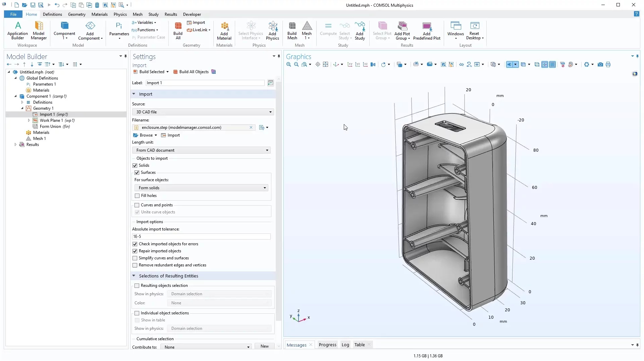
Task: Expand the Results tree node
Action: point(15,145)
